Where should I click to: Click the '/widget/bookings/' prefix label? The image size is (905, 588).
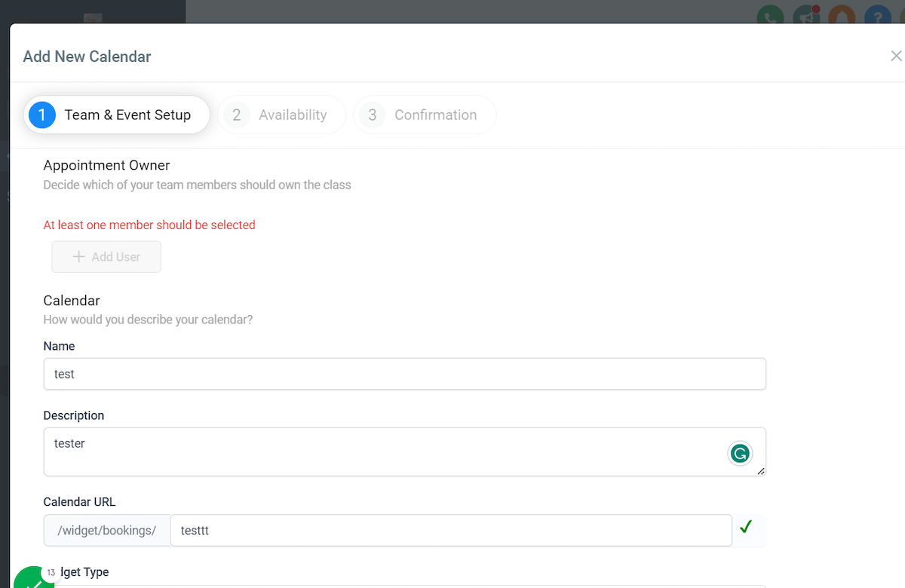tap(106, 530)
